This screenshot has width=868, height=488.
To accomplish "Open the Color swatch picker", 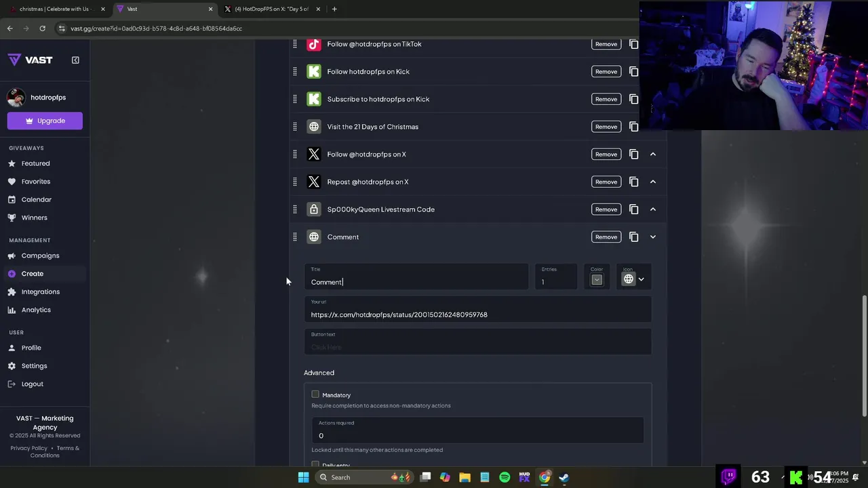I will [x=597, y=279].
